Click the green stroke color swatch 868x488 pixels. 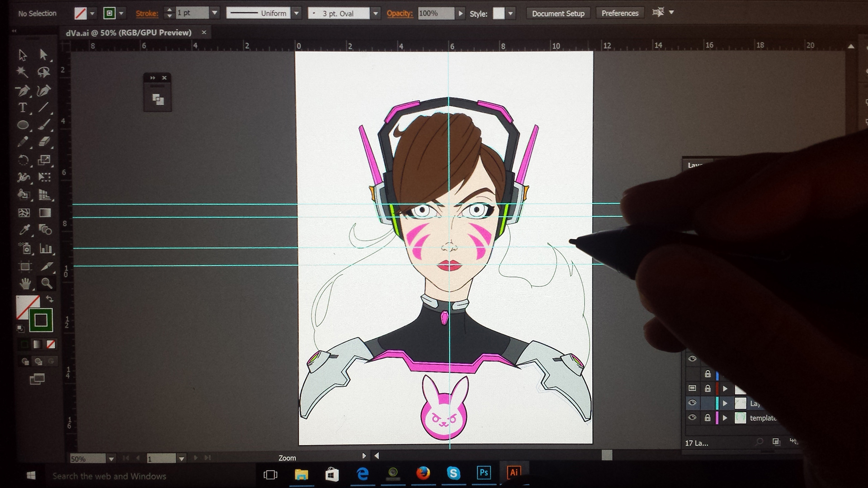pos(41,320)
